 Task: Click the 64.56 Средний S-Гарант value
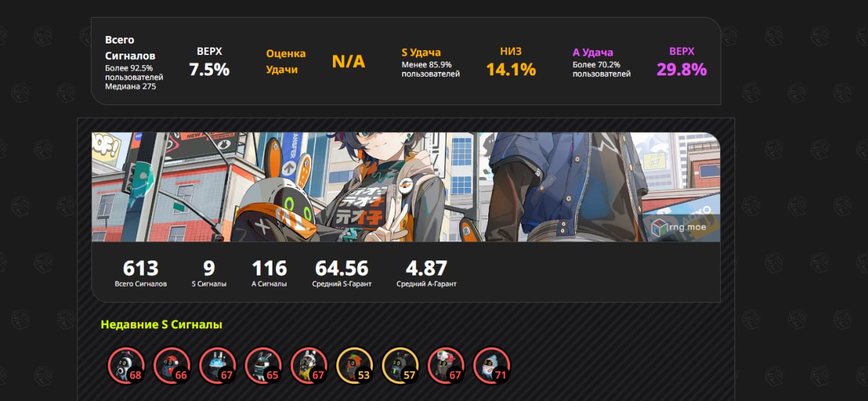coord(342,273)
